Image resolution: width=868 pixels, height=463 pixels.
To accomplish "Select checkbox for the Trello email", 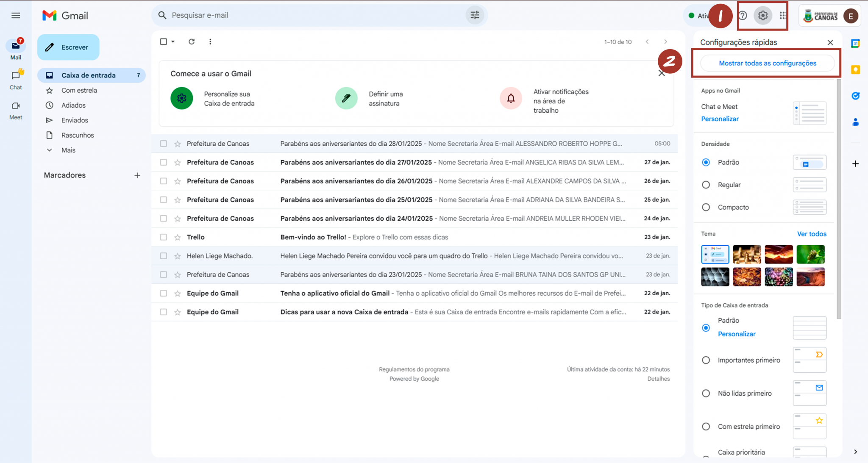I will [x=164, y=237].
